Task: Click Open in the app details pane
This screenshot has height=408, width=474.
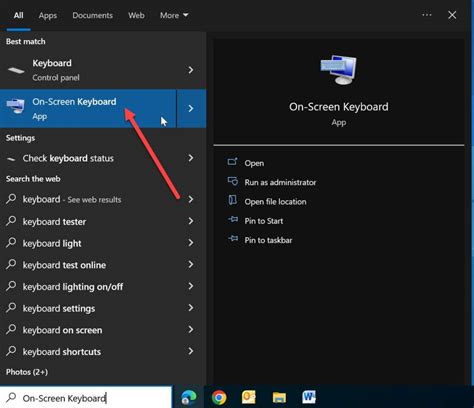Action: [254, 163]
